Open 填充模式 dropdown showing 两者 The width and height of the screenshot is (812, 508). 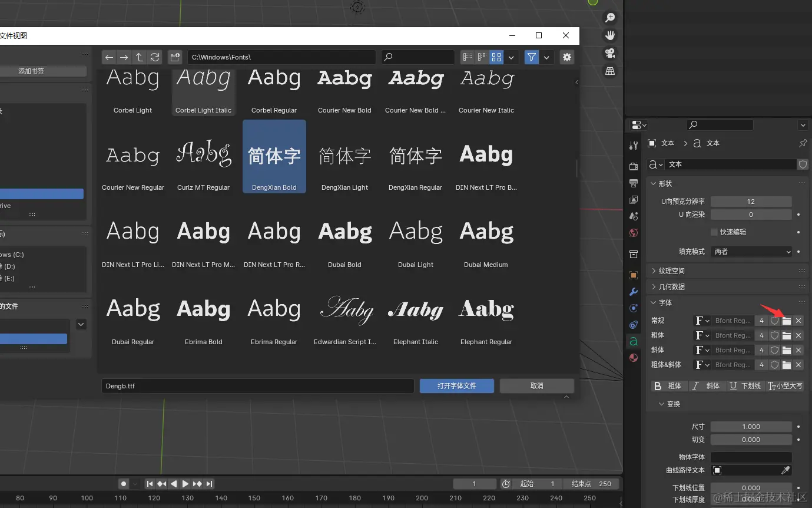[751, 252]
